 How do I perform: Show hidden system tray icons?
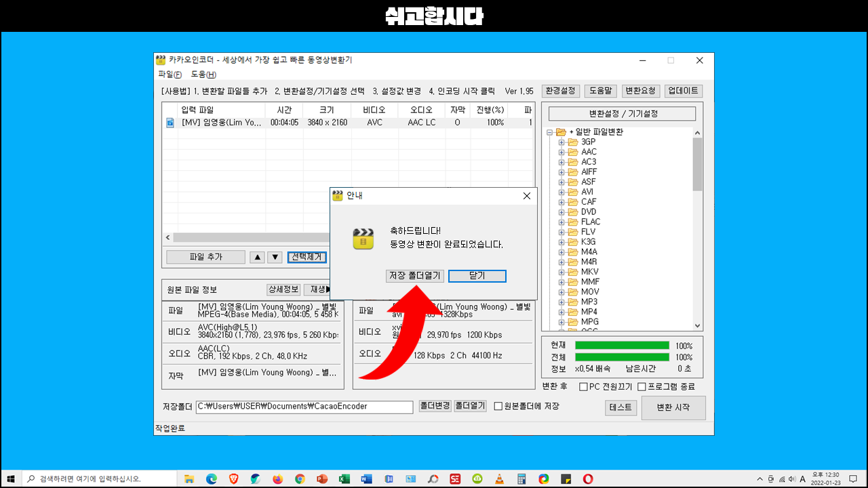pyautogui.click(x=759, y=479)
